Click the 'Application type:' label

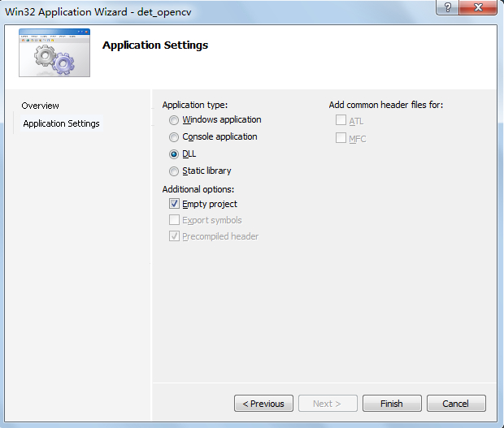coord(195,105)
